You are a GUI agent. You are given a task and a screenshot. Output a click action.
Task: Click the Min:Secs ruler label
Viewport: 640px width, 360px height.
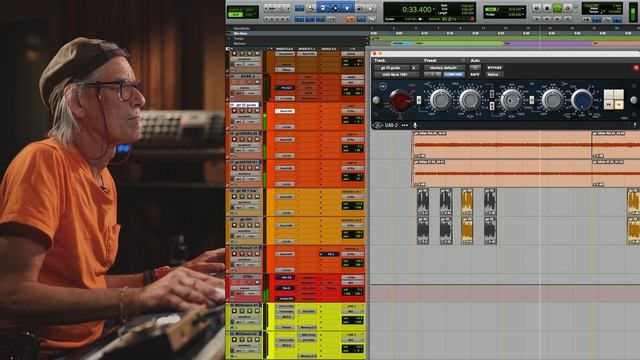[240, 33]
